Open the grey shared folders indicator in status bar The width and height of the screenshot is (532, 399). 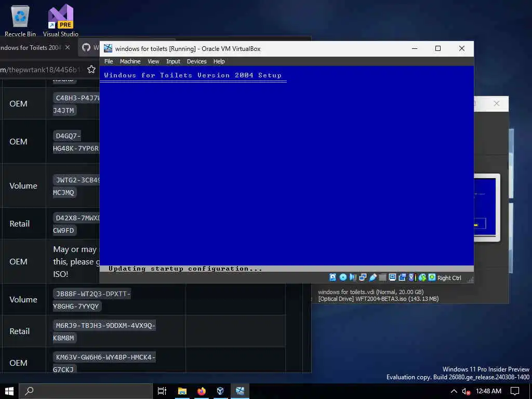tap(382, 277)
